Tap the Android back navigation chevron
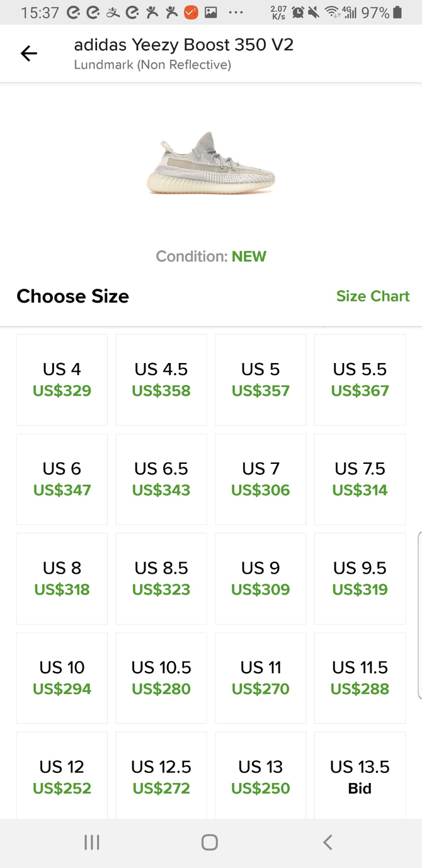The width and height of the screenshot is (422, 868). click(328, 842)
